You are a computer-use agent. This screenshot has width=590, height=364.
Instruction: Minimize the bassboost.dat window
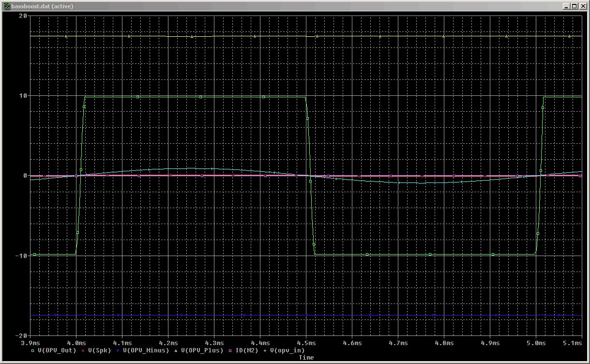coord(566,6)
